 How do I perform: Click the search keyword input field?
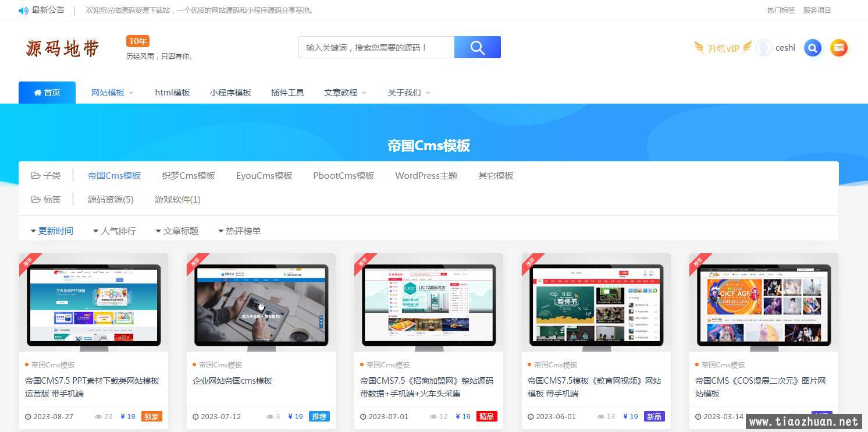coord(376,47)
